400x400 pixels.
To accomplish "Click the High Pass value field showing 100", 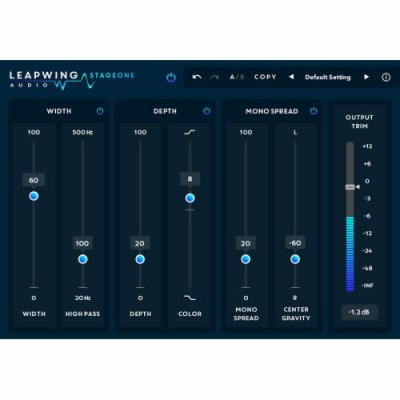I will (x=82, y=243).
